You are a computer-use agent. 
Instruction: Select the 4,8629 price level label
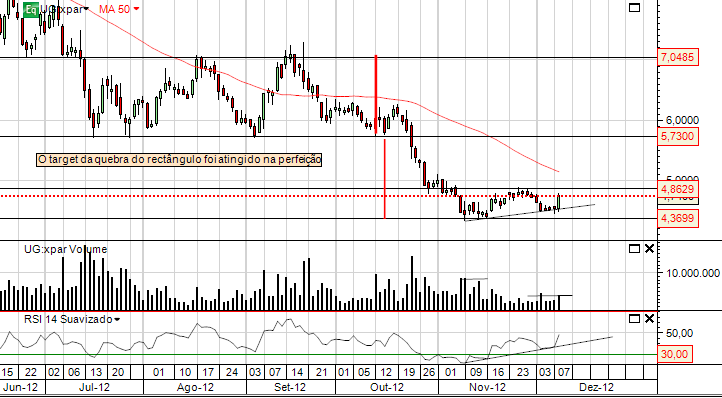pos(678,189)
